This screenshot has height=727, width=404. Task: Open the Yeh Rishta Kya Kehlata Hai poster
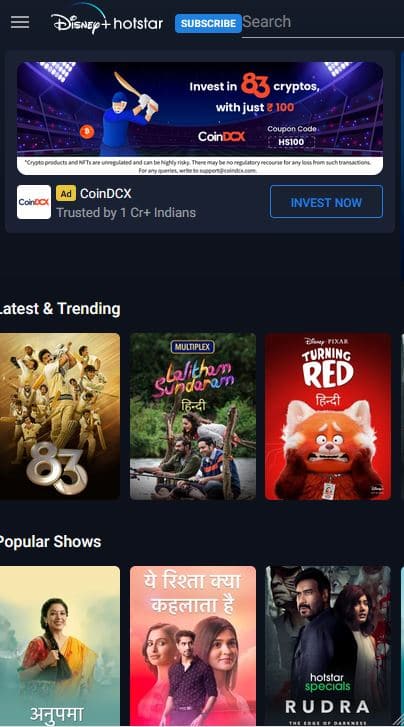point(192,646)
